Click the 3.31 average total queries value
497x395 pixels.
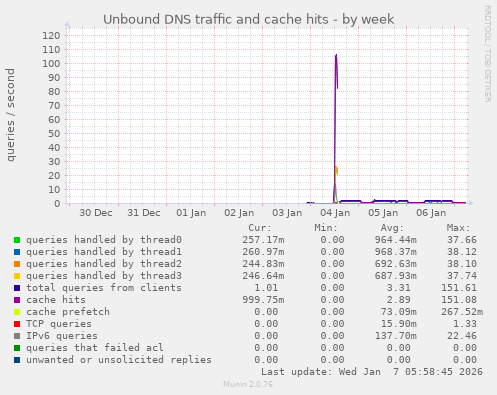pos(399,288)
